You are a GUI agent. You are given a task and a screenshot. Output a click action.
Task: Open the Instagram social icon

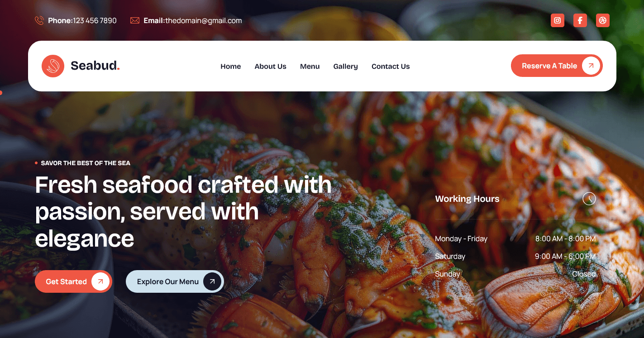tap(558, 20)
